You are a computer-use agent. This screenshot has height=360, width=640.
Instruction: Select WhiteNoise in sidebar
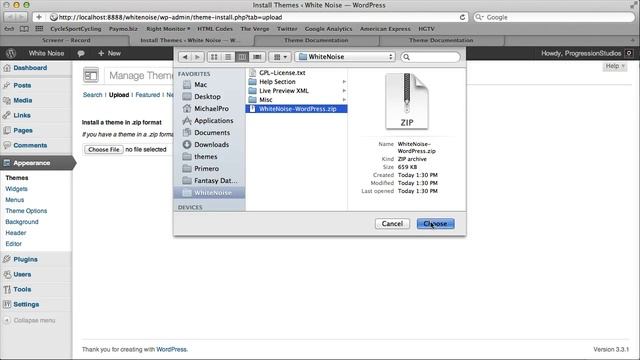[x=209, y=193]
